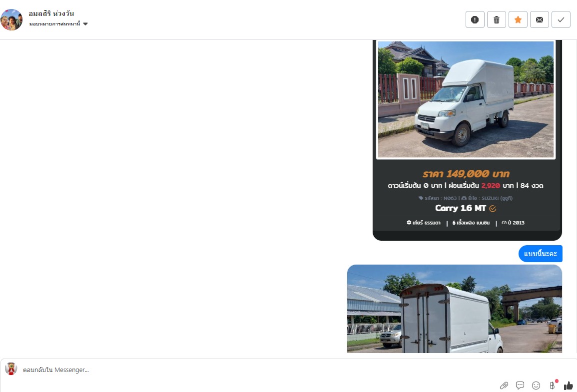Open อมลสิริ ห่วงวัน profile picture
577x392 pixels.
coord(11,19)
